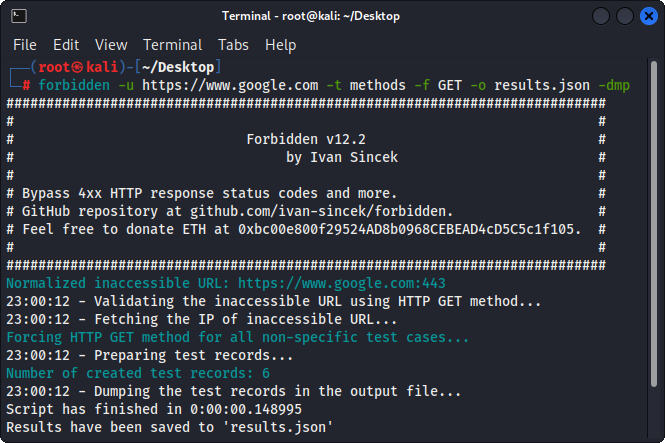665x443 pixels.
Task: Click the root㉿kali prompt text
Action: click(x=69, y=67)
